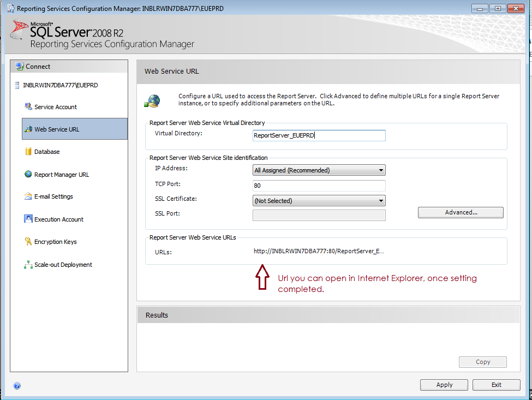
Task: Click the Report Manager URL globe icon
Action: pos(28,174)
